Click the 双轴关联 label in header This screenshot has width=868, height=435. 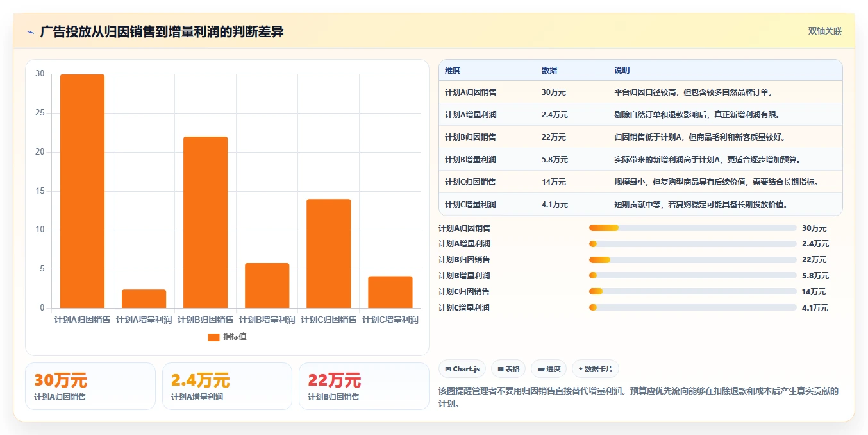click(x=824, y=31)
